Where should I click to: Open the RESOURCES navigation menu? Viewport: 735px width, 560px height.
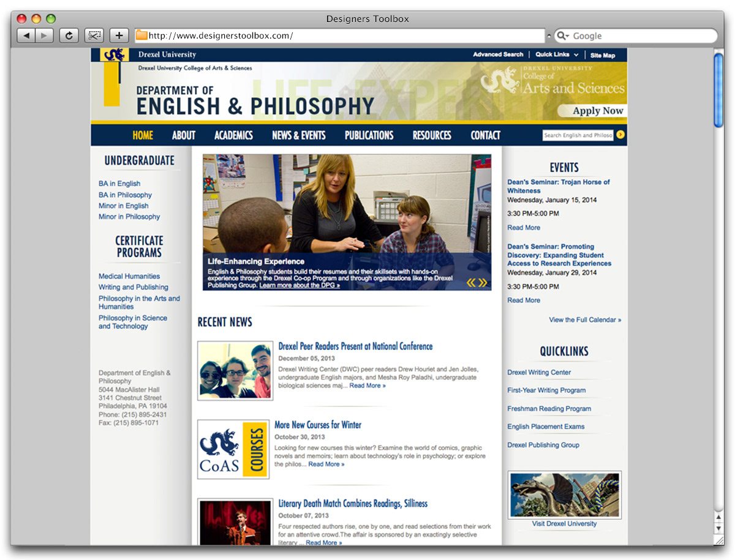(x=432, y=135)
